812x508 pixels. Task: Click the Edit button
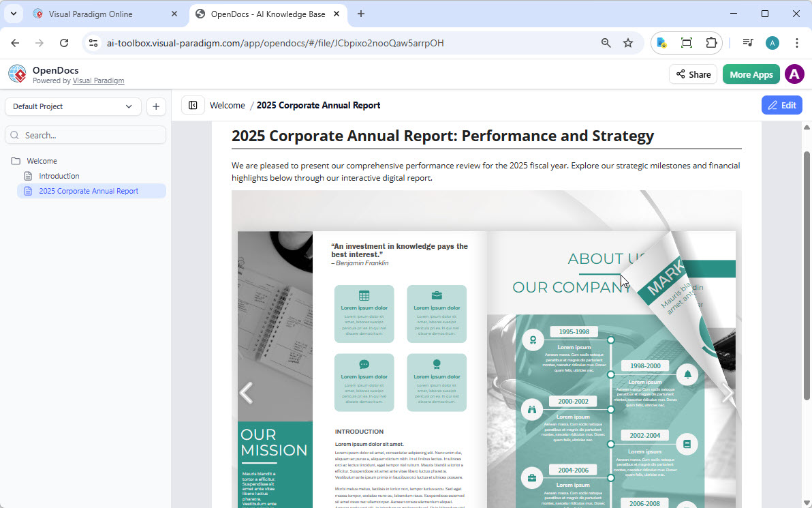click(781, 105)
